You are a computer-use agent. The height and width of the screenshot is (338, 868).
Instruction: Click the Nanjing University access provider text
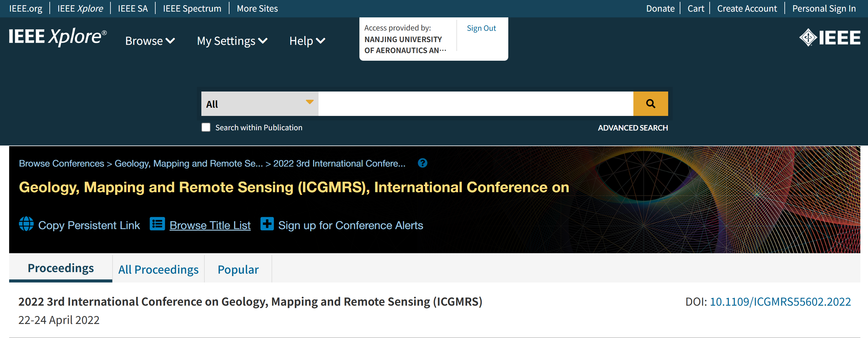click(x=405, y=45)
